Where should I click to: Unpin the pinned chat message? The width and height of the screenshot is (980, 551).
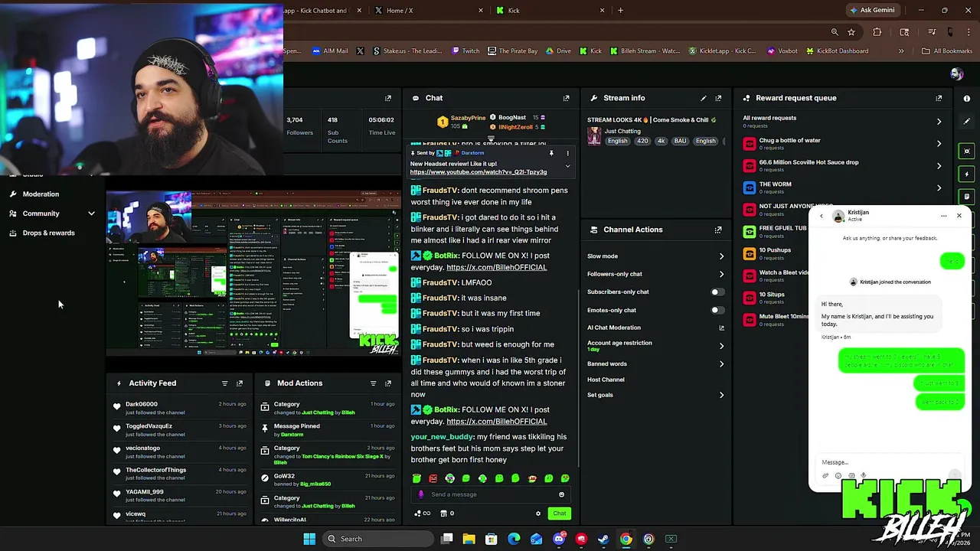coord(551,153)
